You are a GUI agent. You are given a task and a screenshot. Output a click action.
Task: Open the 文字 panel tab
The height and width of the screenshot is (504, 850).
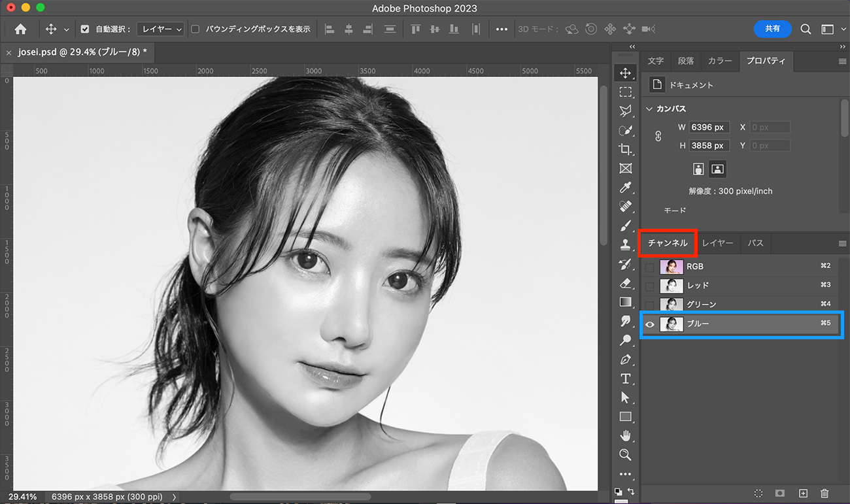656,61
